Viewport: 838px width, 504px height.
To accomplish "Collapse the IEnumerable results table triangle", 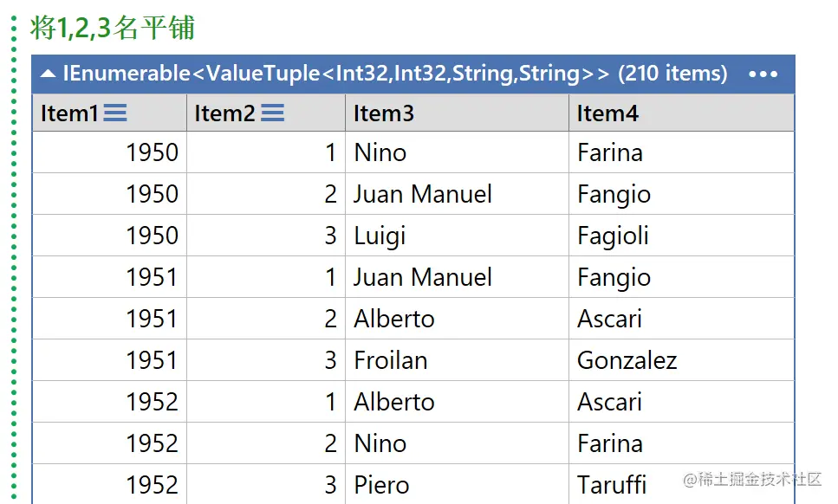I will [x=49, y=74].
